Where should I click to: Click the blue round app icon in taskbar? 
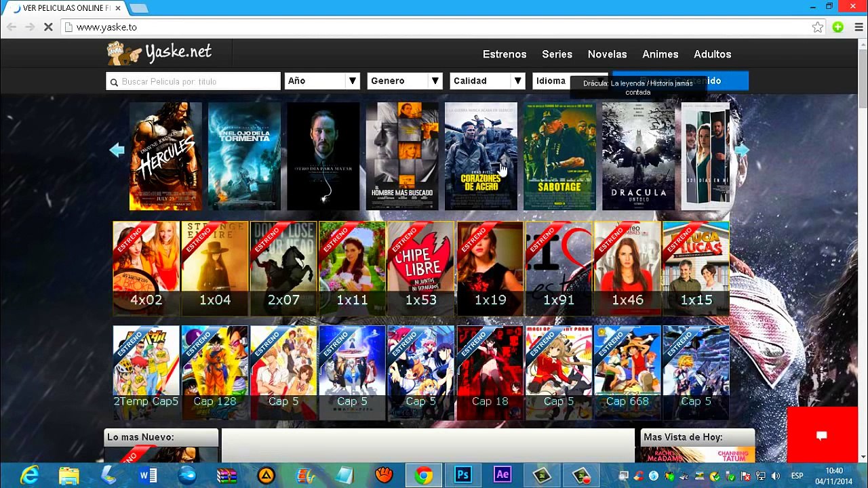click(x=187, y=475)
